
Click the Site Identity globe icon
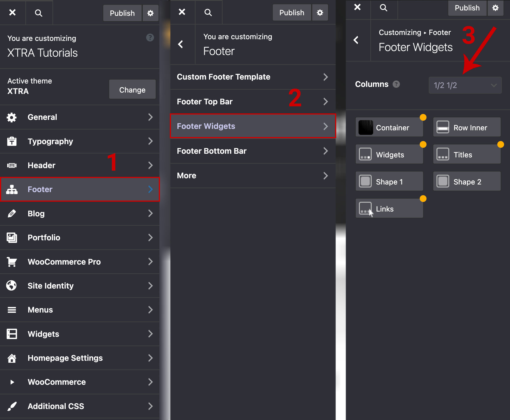(12, 286)
